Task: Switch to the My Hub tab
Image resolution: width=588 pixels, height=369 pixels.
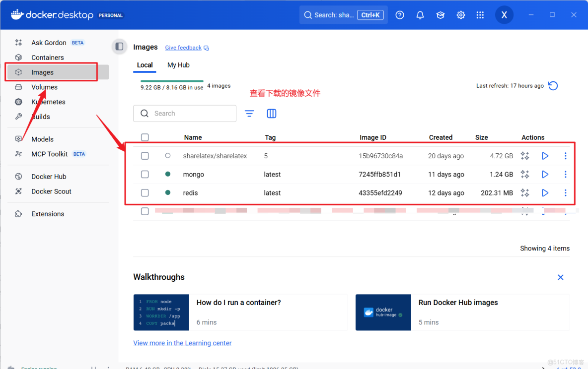Action: pos(178,65)
